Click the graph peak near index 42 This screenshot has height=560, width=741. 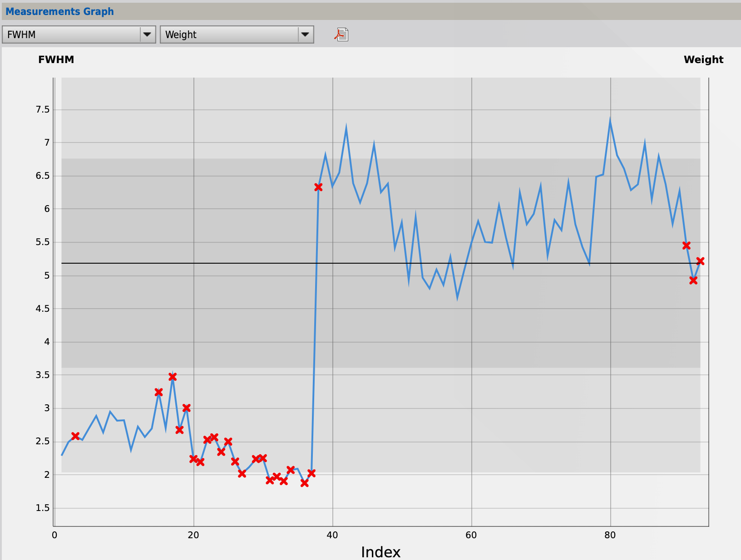click(346, 128)
